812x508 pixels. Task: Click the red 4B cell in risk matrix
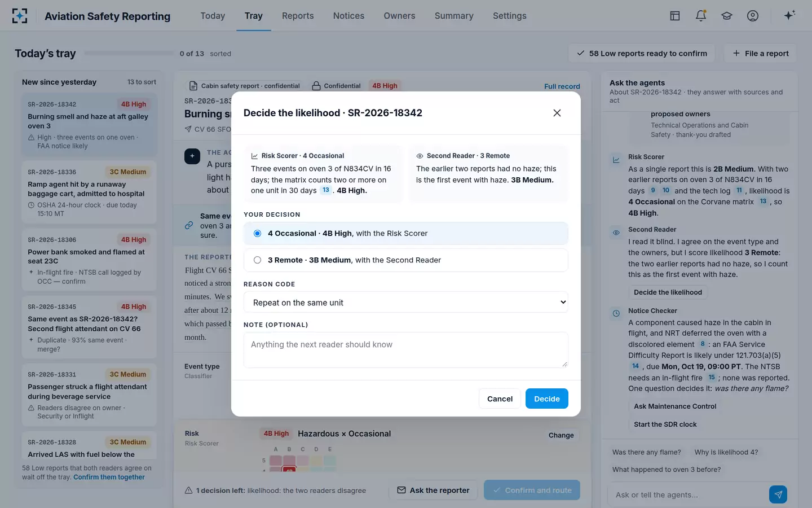(289, 469)
